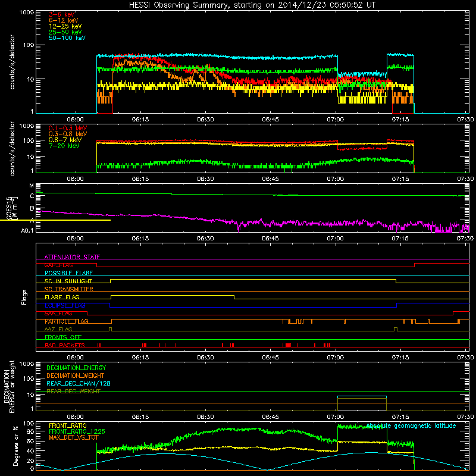Pick the ECLIPSE_FLAG label
The height and width of the screenshot is (476, 476).
point(65,305)
